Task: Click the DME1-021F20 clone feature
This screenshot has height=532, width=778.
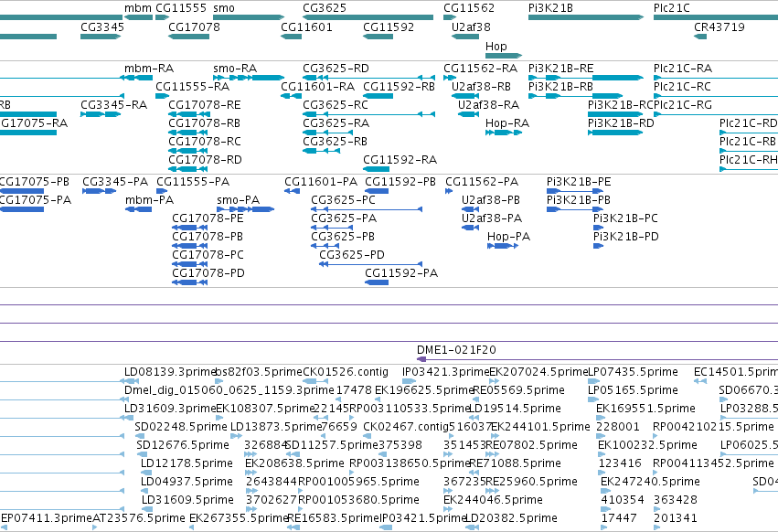Action: [597, 359]
